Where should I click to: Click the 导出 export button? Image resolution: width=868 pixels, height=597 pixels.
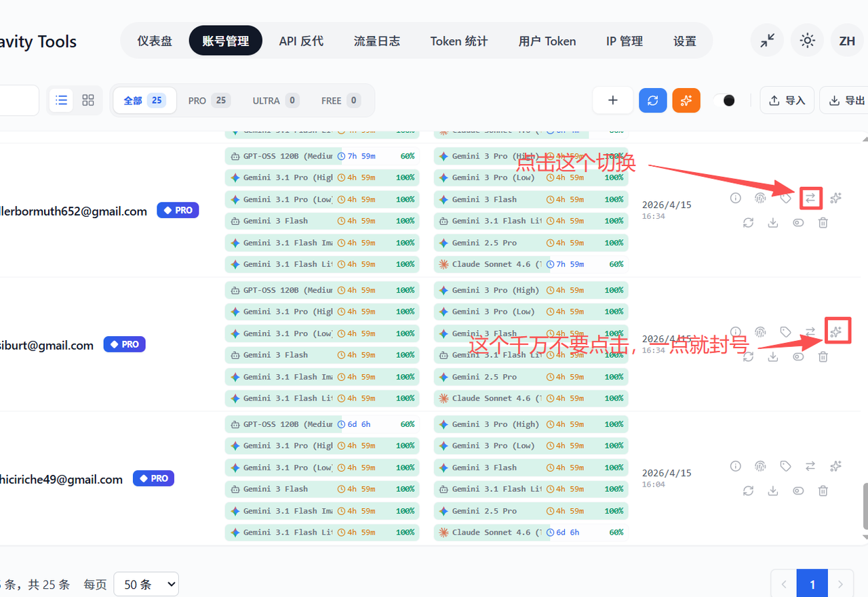[846, 100]
